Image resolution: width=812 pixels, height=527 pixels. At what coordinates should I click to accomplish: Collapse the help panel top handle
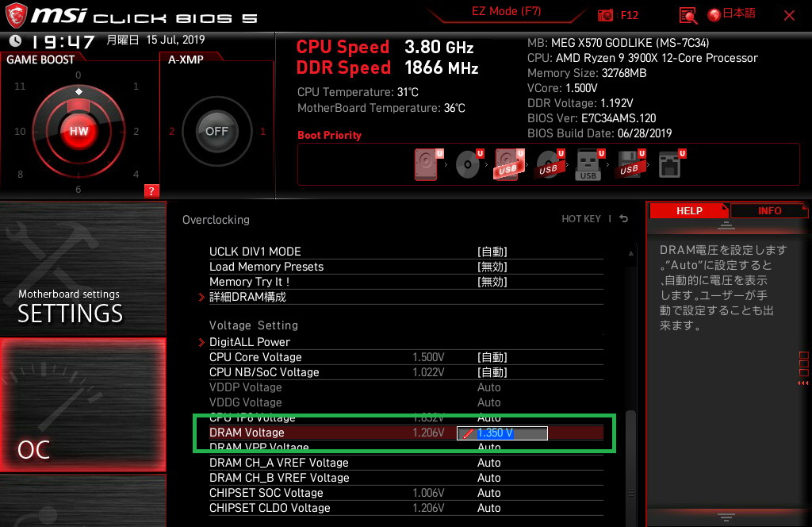(726, 225)
